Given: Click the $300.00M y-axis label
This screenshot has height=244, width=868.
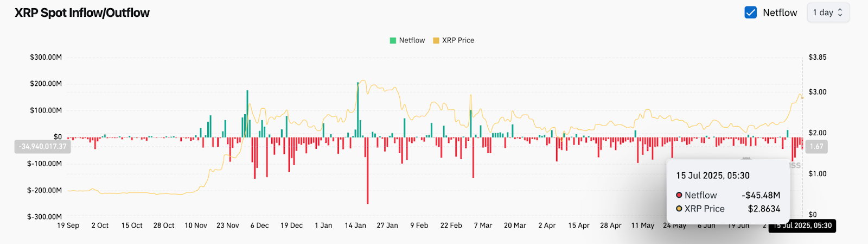Looking at the screenshot, I should coord(46,57).
